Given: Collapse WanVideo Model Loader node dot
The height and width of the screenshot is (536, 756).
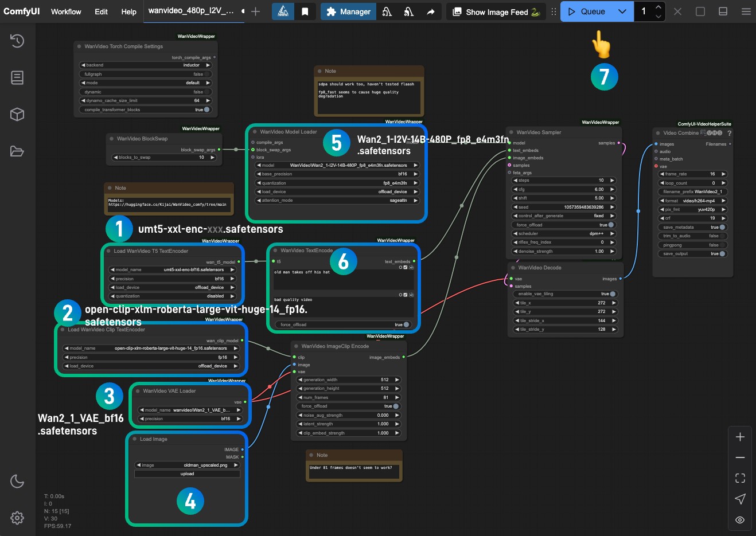Looking at the screenshot, I should click(254, 132).
